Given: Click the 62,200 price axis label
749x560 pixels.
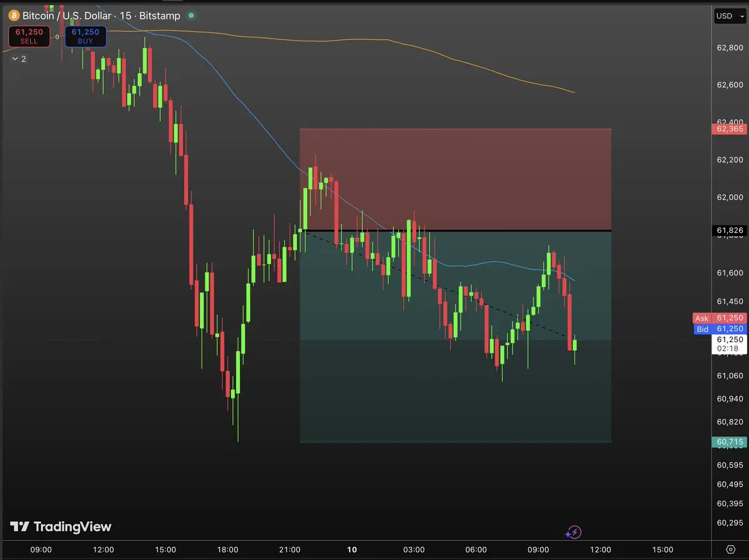Looking at the screenshot, I should pyautogui.click(x=730, y=160).
